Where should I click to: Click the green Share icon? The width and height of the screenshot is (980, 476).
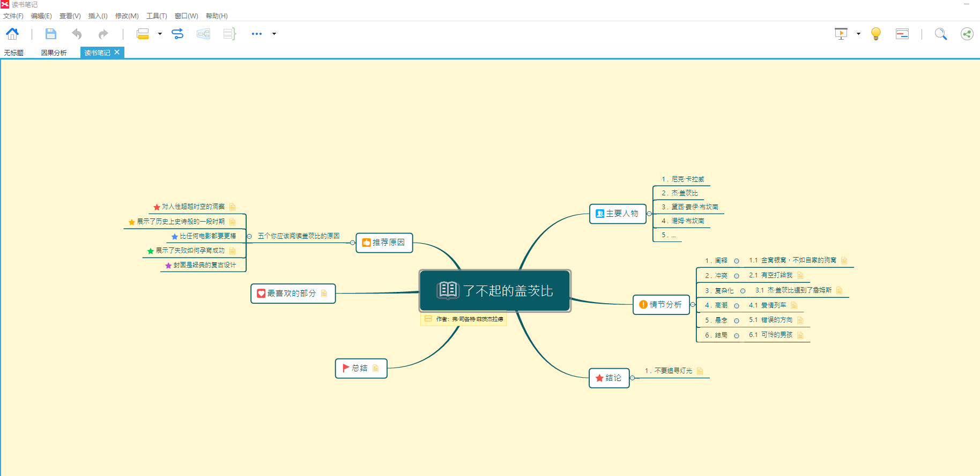click(967, 34)
